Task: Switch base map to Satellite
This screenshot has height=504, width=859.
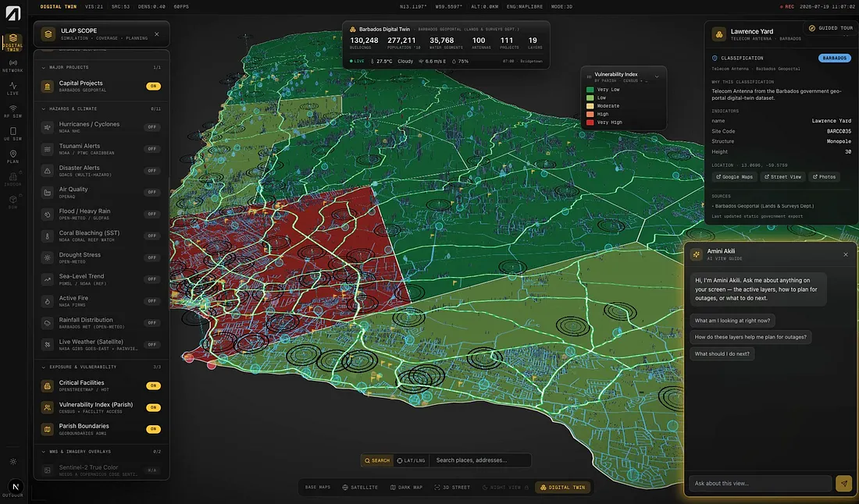Action: point(360,487)
